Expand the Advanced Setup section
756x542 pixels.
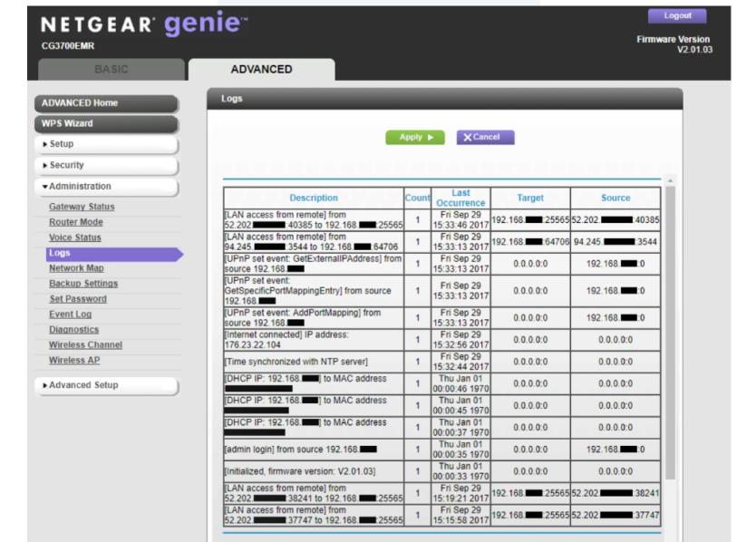106,385
